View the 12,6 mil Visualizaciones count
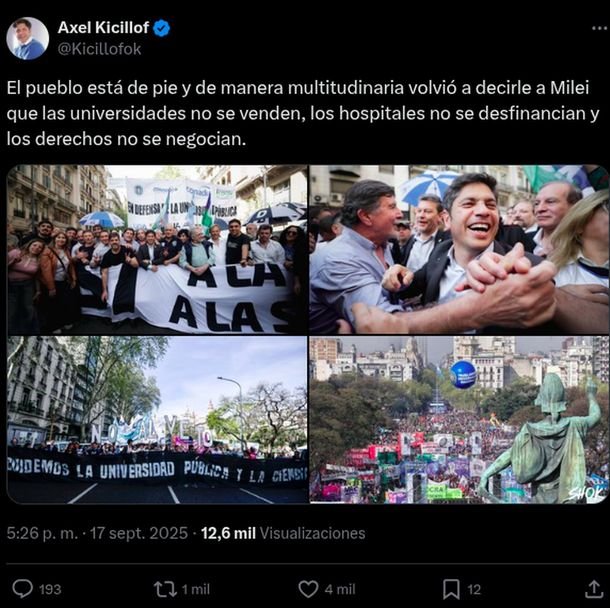The height and width of the screenshot is (608, 610). click(283, 533)
